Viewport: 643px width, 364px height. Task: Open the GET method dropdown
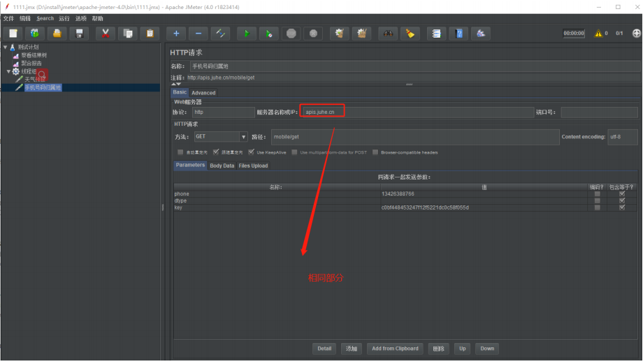pyautogui.click(x=244, y=137)
